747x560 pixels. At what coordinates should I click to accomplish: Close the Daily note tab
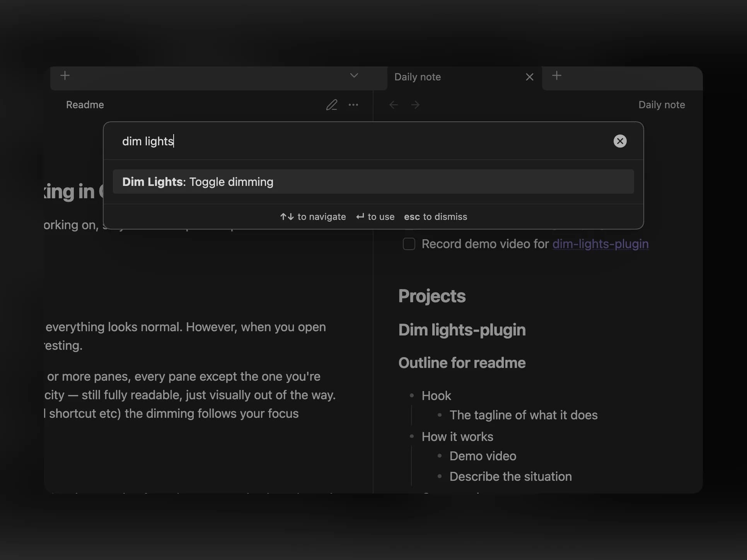(529, 77)
